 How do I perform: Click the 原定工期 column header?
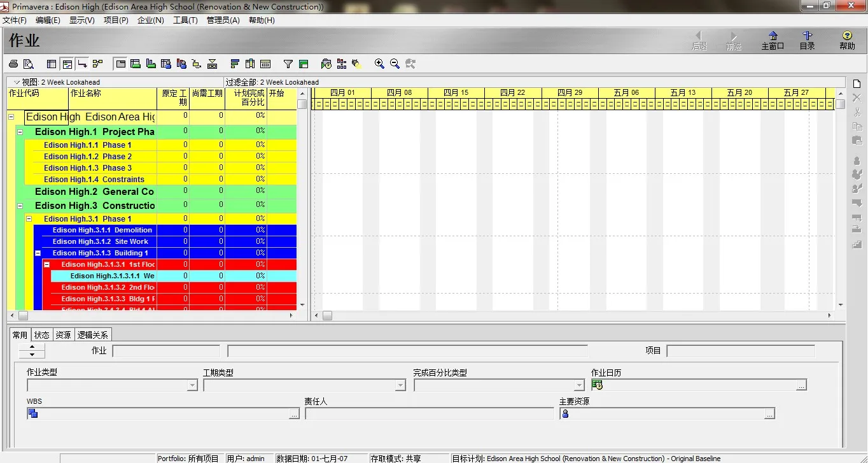click(173, 98)
